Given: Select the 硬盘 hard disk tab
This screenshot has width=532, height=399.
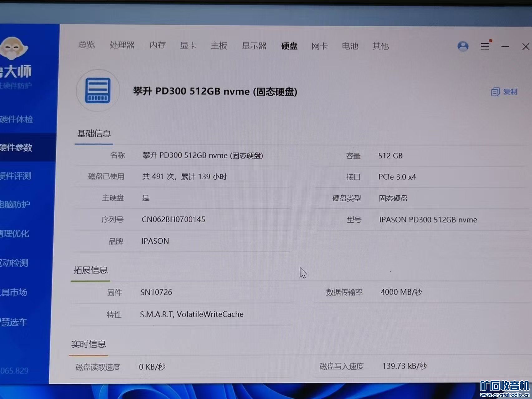Looking at the screenshot, I should pos(289,46).
